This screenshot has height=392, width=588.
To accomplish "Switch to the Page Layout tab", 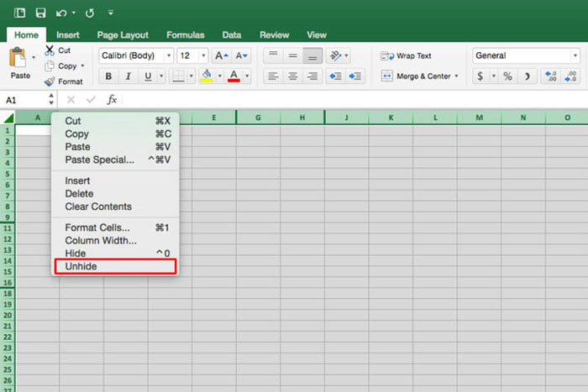I will click(123, 35).
